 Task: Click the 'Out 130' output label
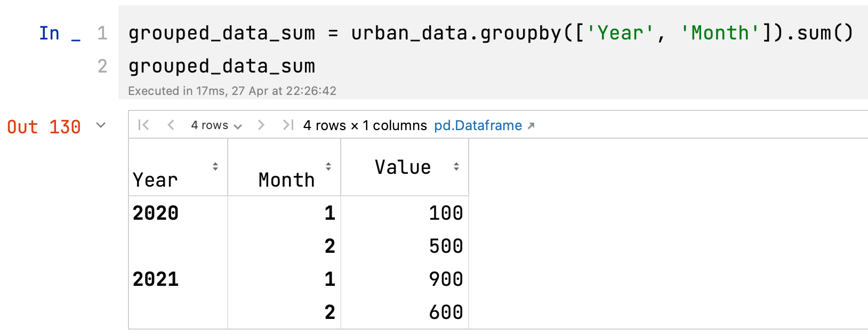click(x=44, y=127)
